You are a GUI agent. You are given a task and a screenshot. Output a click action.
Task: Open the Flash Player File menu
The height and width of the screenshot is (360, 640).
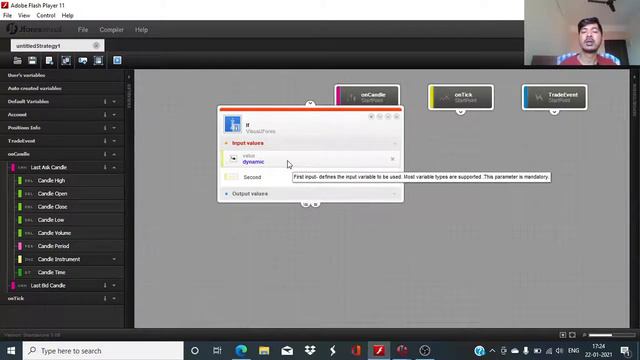pyautogui.click(x=7, y=16)
